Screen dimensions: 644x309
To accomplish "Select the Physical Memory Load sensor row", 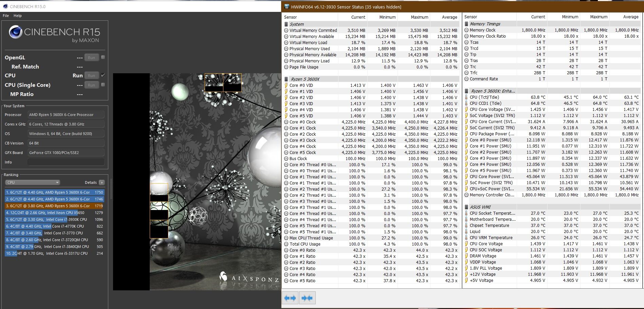I will [371, 61].
